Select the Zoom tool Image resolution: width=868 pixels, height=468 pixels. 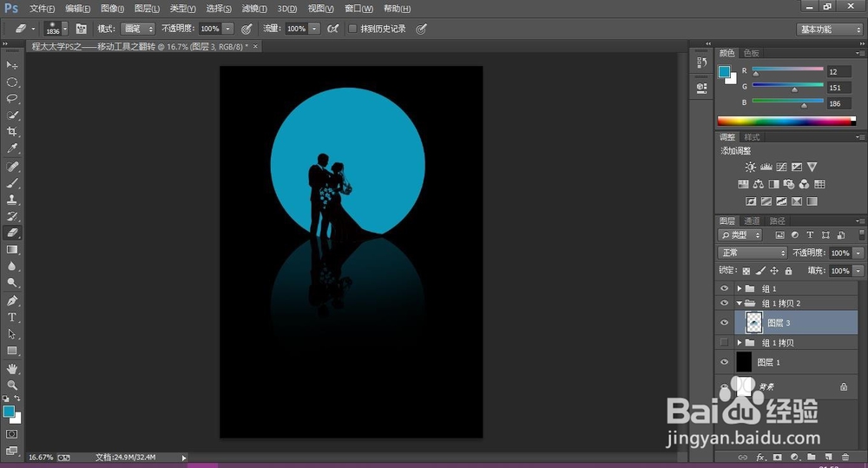click(x=11, y=385)
